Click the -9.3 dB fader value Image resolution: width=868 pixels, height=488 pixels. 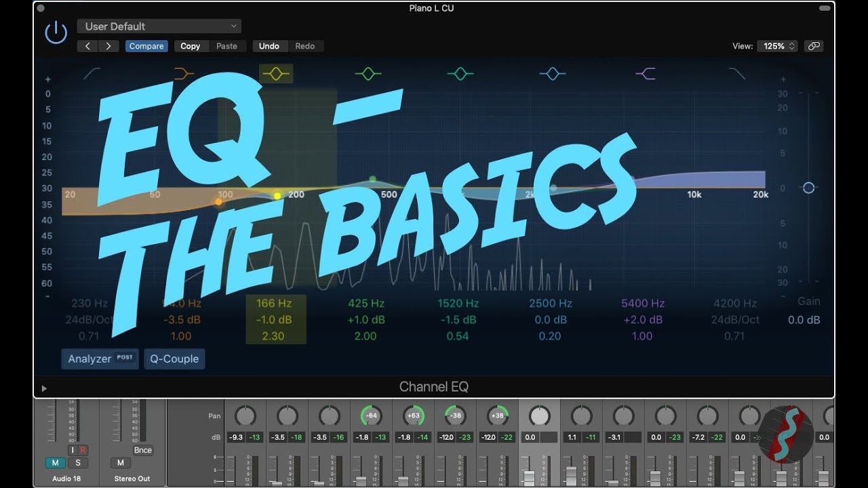coord(236,438)
